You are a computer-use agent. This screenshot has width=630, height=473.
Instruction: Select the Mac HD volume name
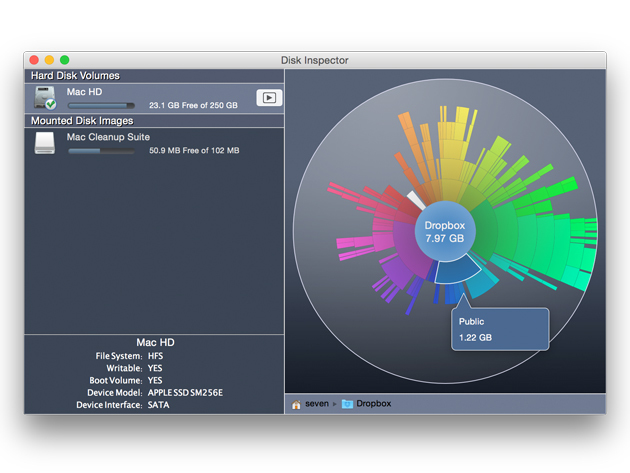[x=84, y=92]
